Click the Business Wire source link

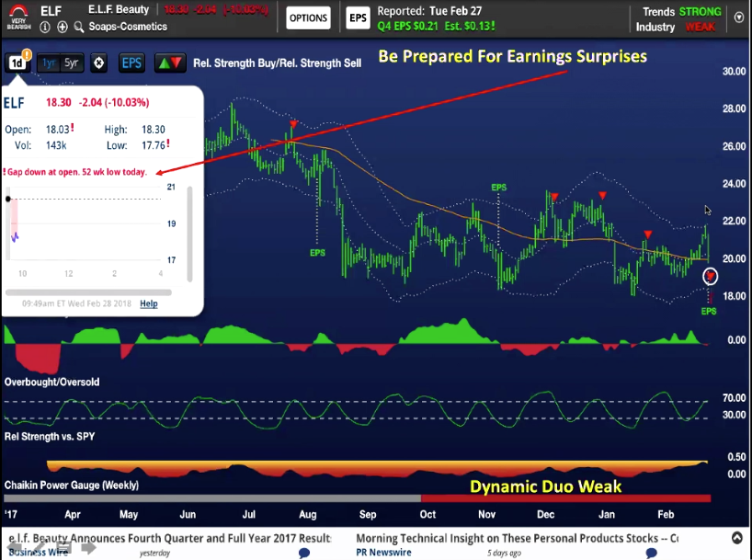point(38,553)
